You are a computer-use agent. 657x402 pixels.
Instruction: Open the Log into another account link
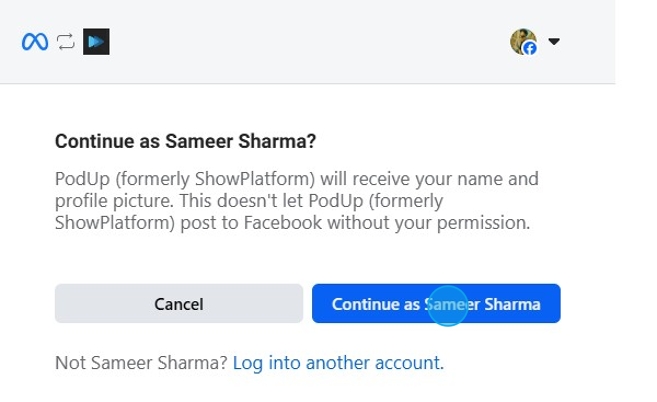336,362
